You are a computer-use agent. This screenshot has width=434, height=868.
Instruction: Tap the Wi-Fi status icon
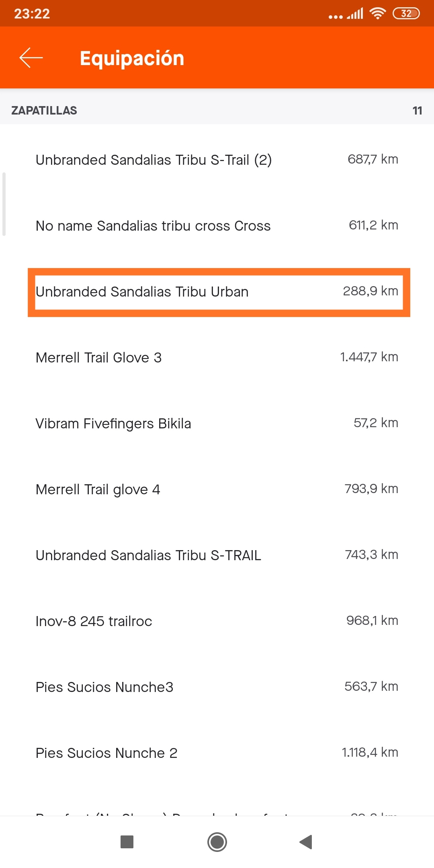(377, 14)
